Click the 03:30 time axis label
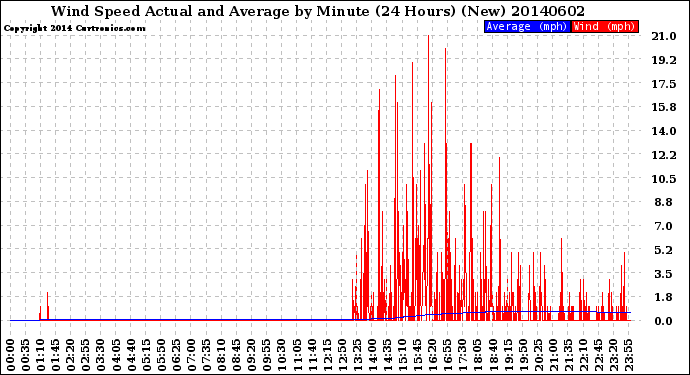 [101, 355]
